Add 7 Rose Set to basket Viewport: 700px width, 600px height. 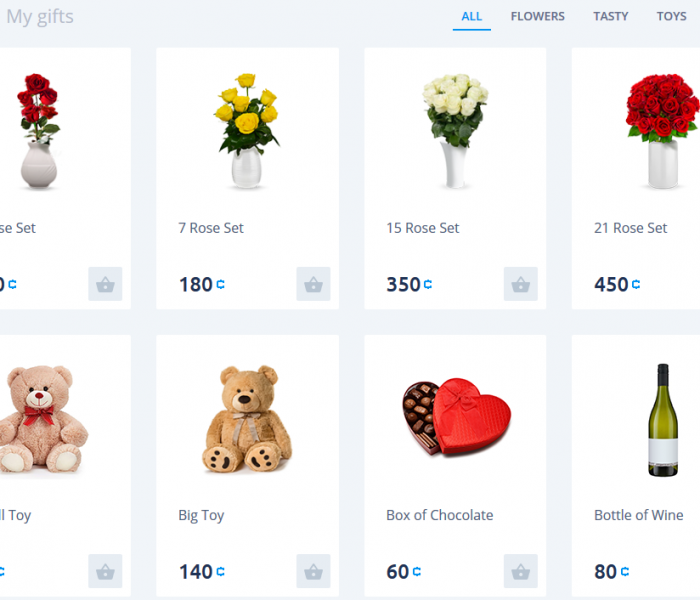pyautogui.click(x=313, y=284)
